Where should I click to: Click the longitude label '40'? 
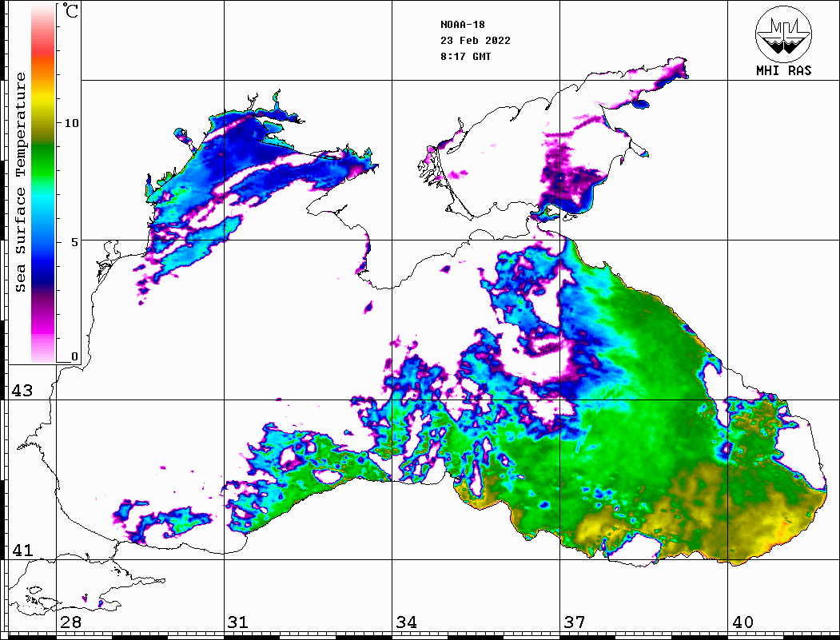pos(742,622)
